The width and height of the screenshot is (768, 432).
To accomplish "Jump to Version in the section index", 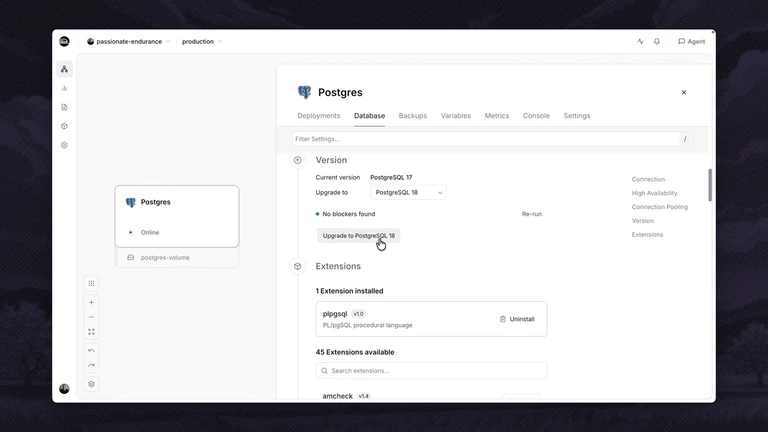I will 642,221.
